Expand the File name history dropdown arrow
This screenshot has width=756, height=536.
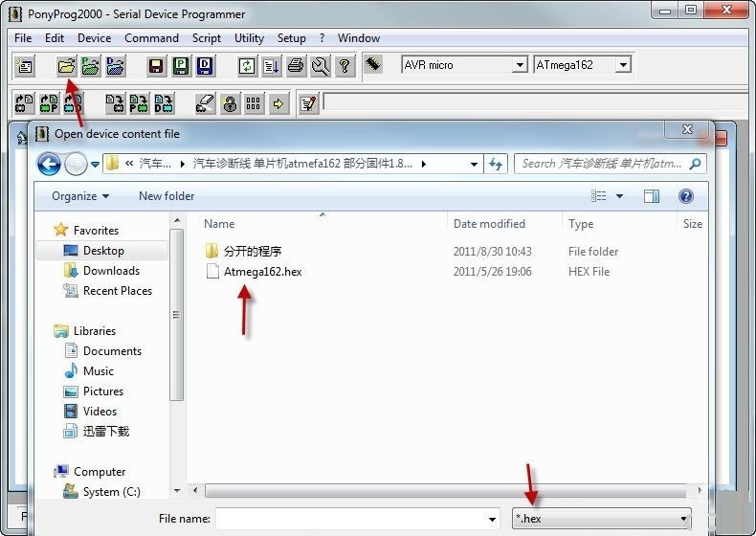pos(492,519)
